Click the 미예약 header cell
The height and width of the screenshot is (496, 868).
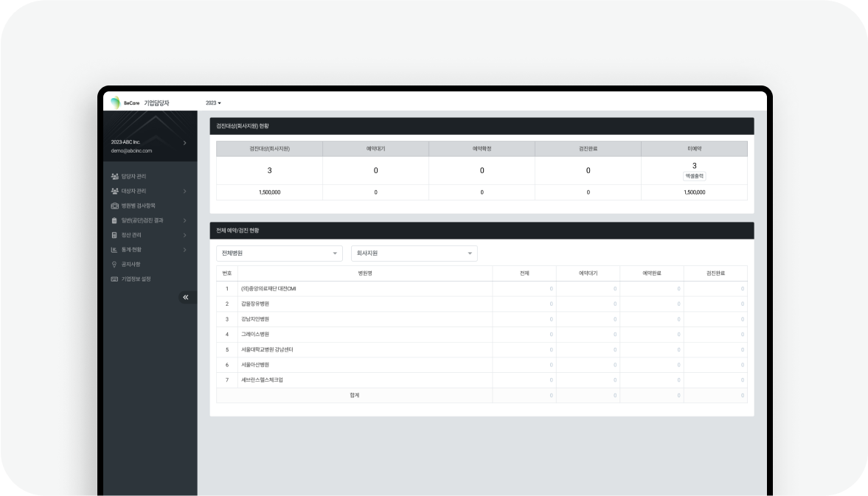click(694, 149)
